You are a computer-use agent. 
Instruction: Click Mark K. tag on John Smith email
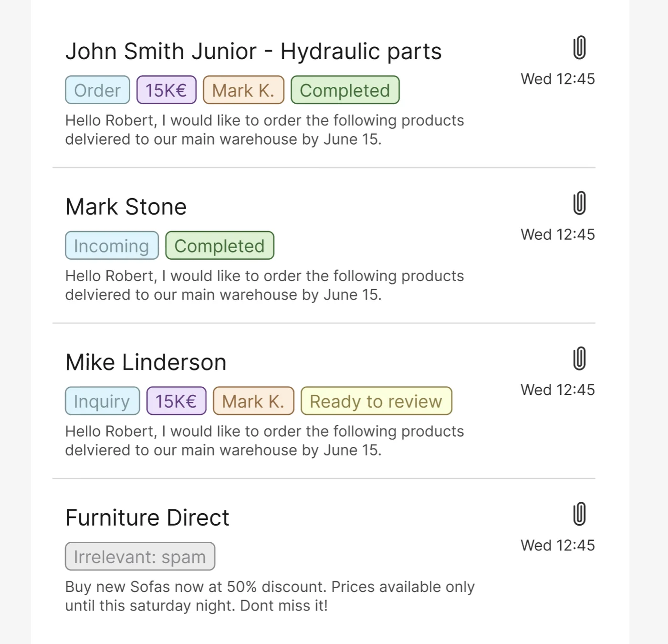click(243, 90)
